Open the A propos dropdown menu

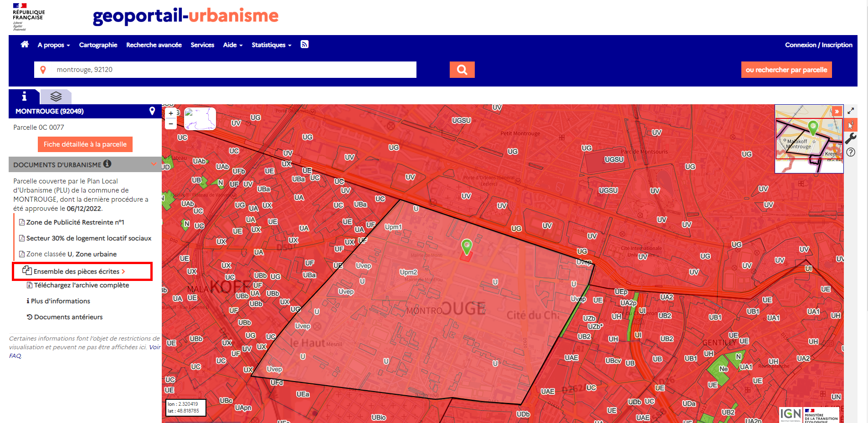54,45
